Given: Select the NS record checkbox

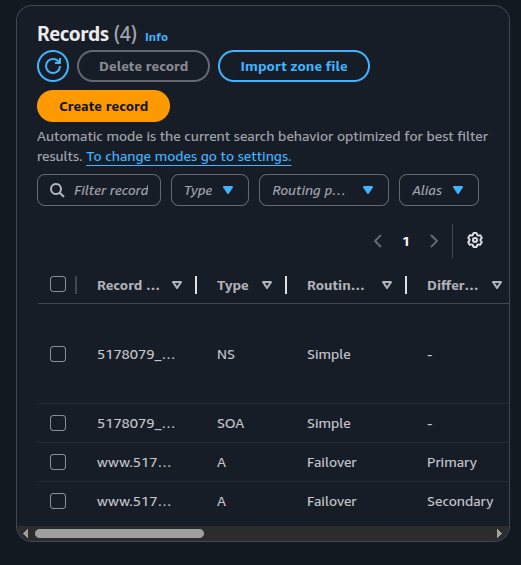Looking at the screenshot, I should tap(58, 354).
